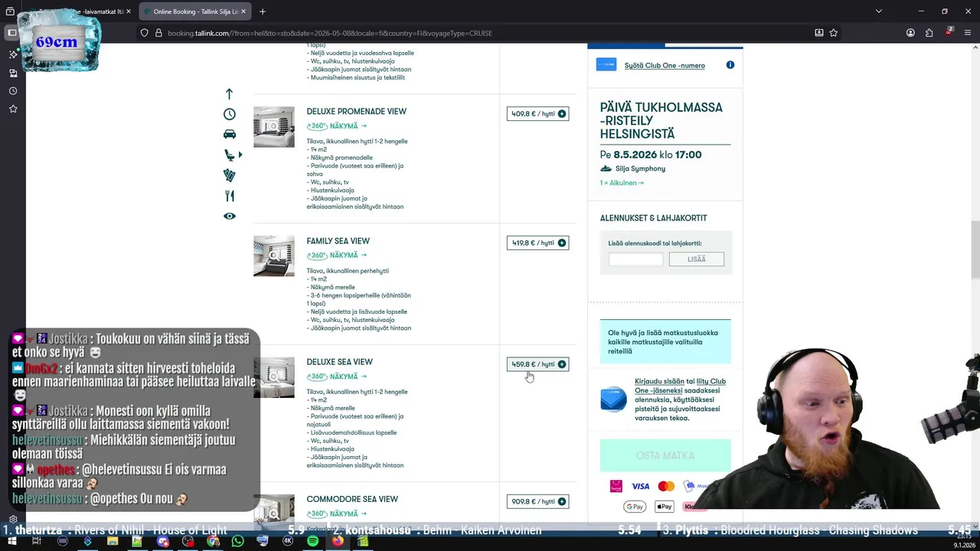Select the car icon in booking steps
Image resolution: width=980 pixels, height=551 pixels.
(229, 134)
